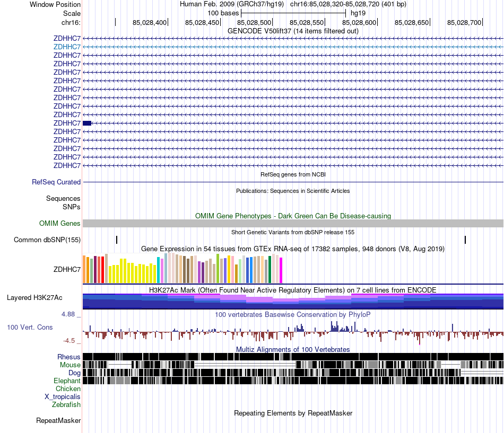Click the 'RefSeq Curated' track label
The width and height of the screenshot is (504, 433).
click(56, 182)
